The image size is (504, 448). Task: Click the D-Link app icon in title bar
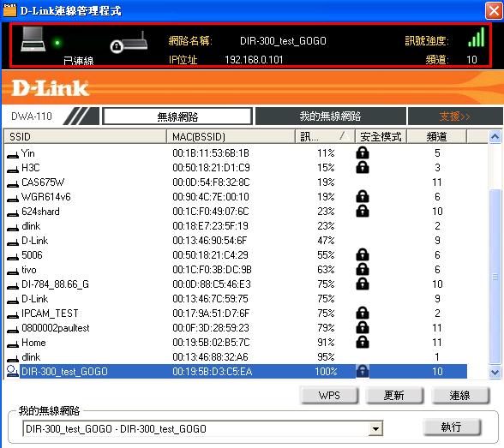point(9,10)
